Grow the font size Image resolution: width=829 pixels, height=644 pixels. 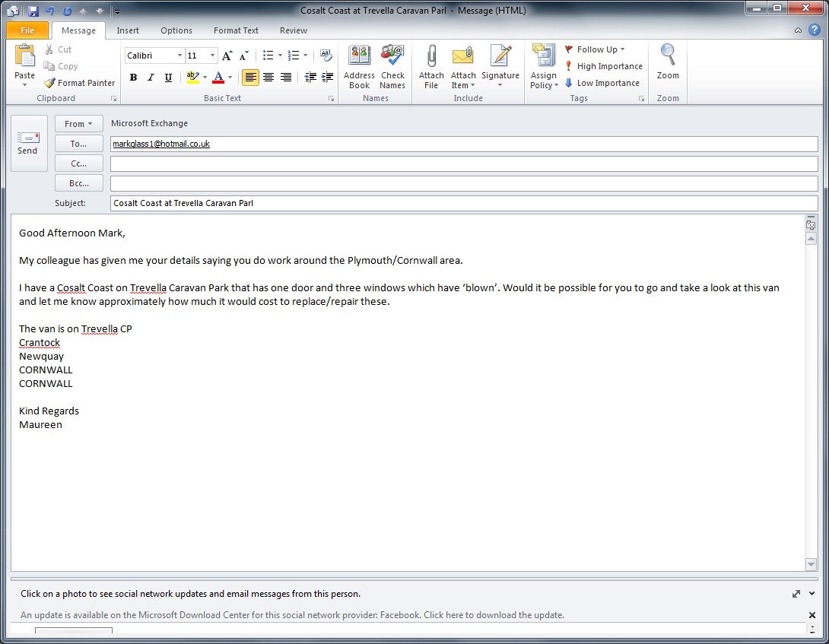[x=227, y=56]
